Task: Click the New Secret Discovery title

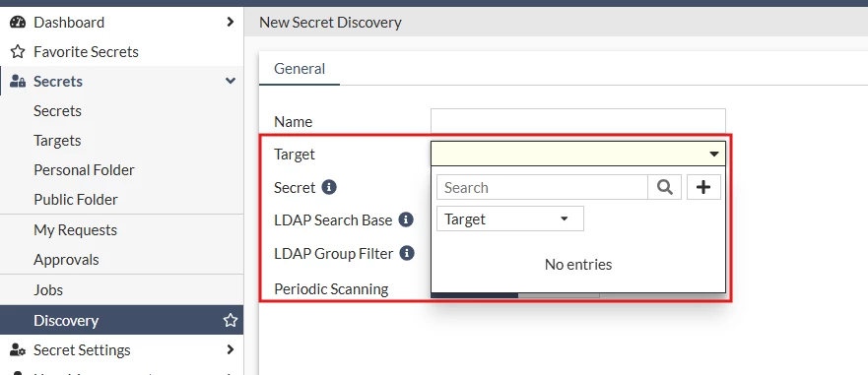Action: pyautogui.click(x=330, y=22)
